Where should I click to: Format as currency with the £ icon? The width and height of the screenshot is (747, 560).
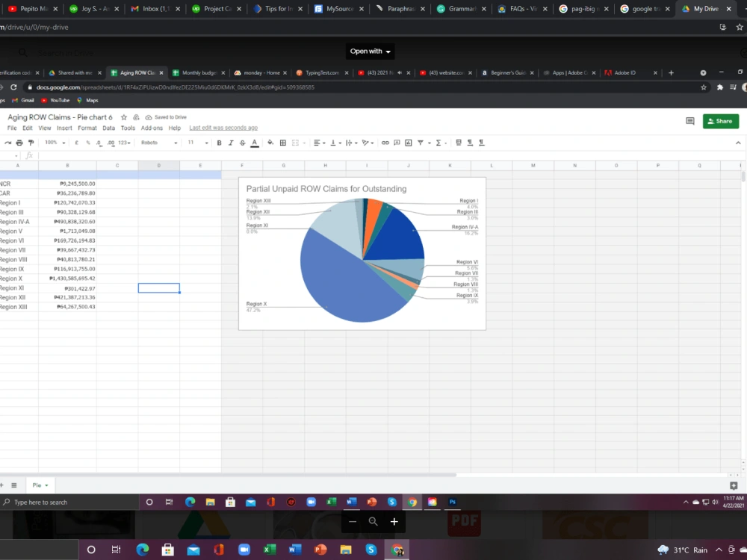pyautogui.click(x=76, y=143)
